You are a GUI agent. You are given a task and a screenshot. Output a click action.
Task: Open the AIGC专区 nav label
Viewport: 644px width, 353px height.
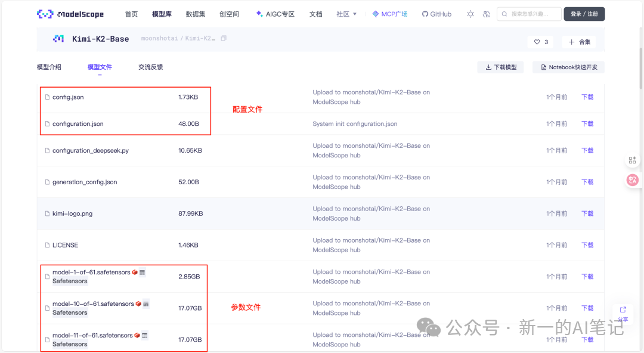point(280,14)
